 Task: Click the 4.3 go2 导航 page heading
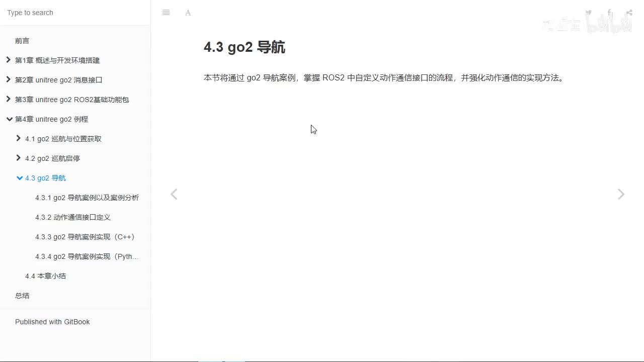coord(245,47)
